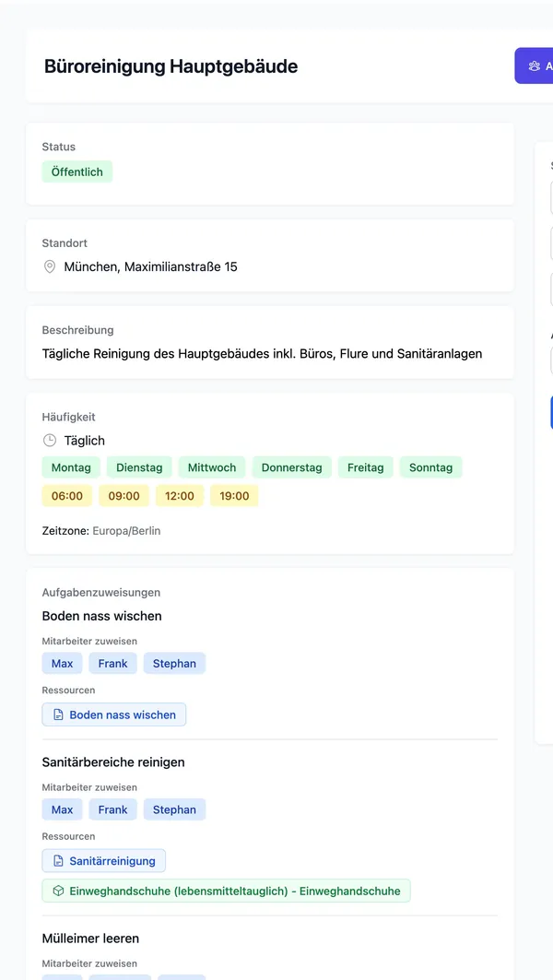Open the Sanitärreinigung resource
553x980 pixels.
click(x=104, y=861)
